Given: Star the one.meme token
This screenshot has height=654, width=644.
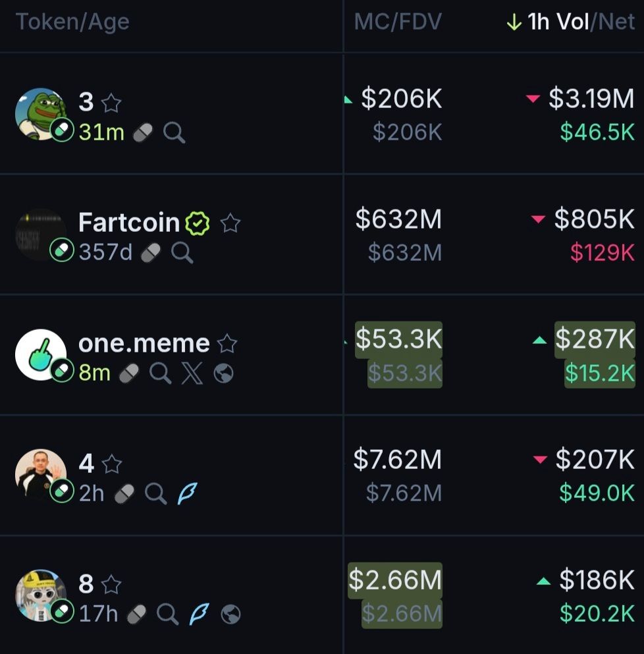Looking at the screenshot, I should click(x=227, y=343).
